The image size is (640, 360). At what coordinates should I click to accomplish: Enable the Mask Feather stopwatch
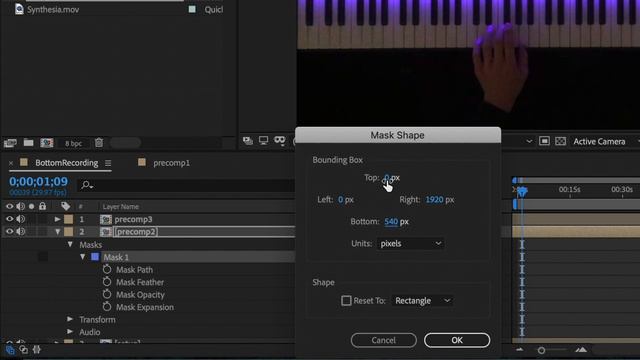(107, 282)
